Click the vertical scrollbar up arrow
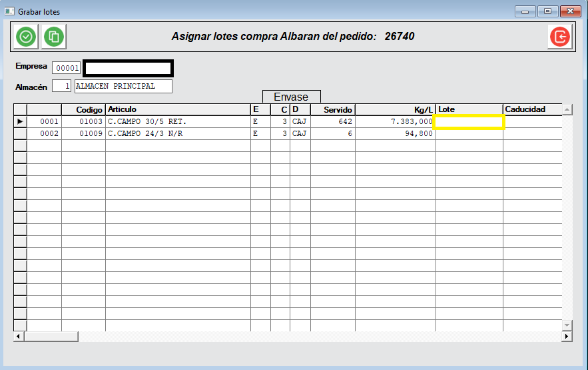 click(567, 109)
